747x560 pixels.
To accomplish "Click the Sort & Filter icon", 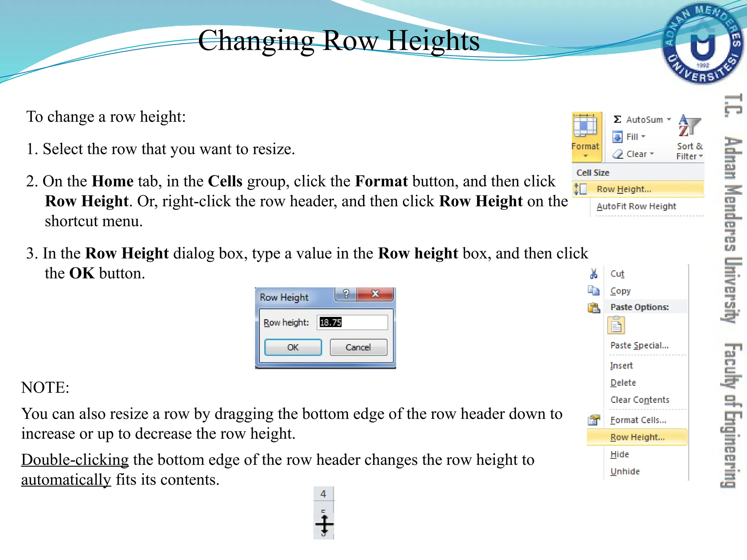I will pos(689,126).
